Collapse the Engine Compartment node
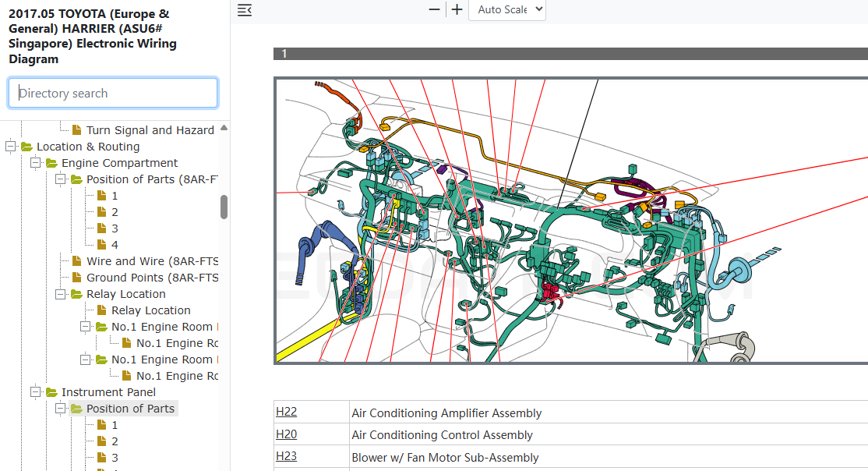The image size is (868, 471). click(x=35, y=163)
